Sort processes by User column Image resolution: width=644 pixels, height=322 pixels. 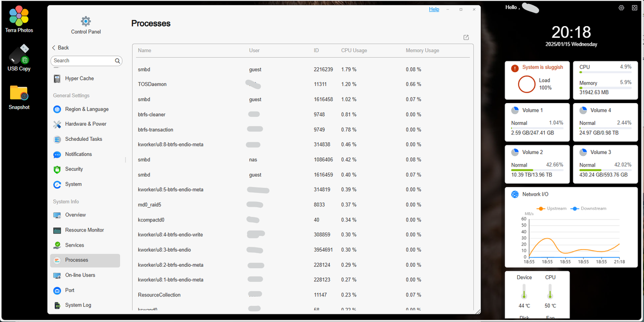tap(254, 50)
